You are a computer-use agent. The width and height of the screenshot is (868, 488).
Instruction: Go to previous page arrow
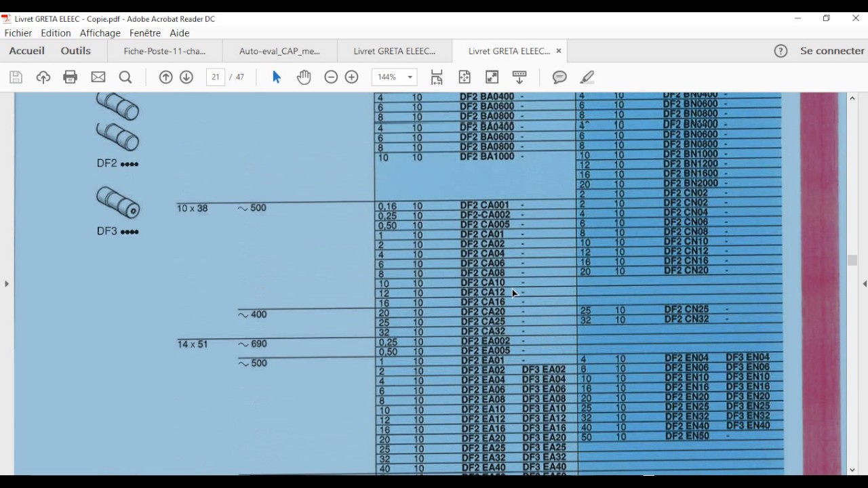pyautogui.click(x=165, y=77)
